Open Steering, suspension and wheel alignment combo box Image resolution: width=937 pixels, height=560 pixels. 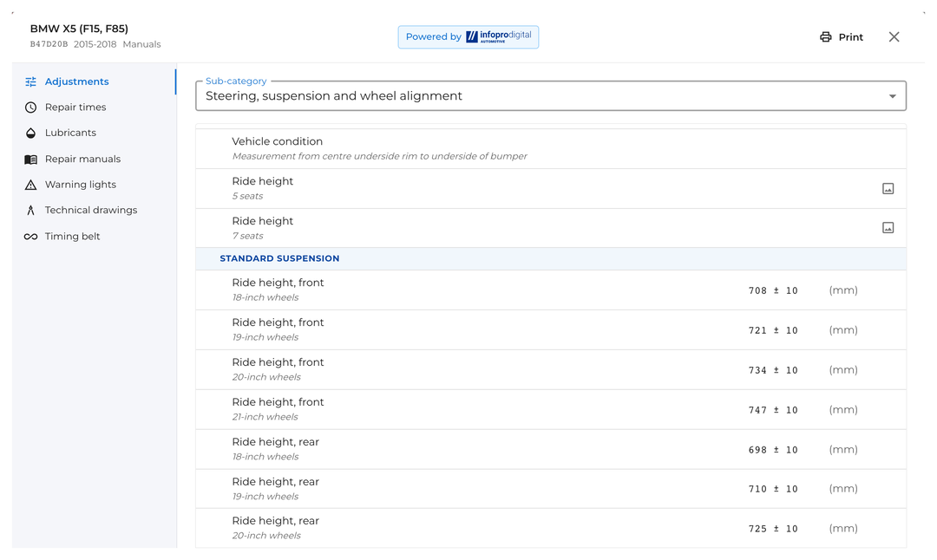point(551,96)
